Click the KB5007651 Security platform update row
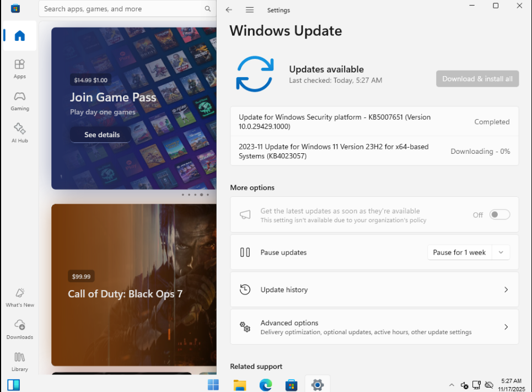532x392 pixels. coord(374,121)
